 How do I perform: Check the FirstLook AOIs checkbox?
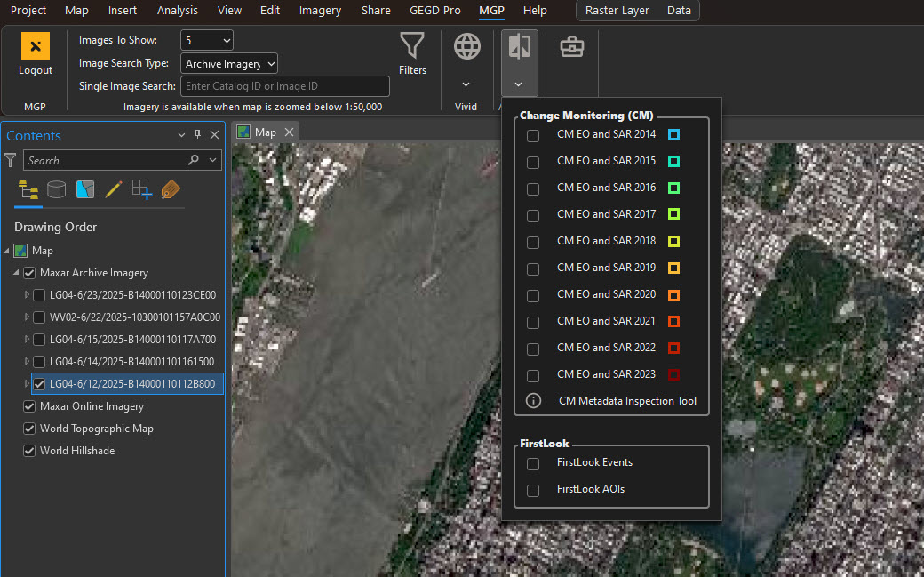(533, 490)
